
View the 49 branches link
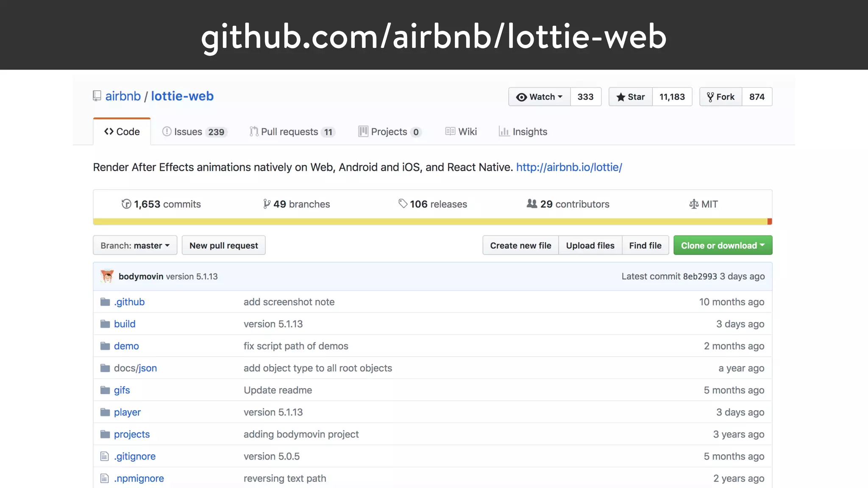(297, 204)
